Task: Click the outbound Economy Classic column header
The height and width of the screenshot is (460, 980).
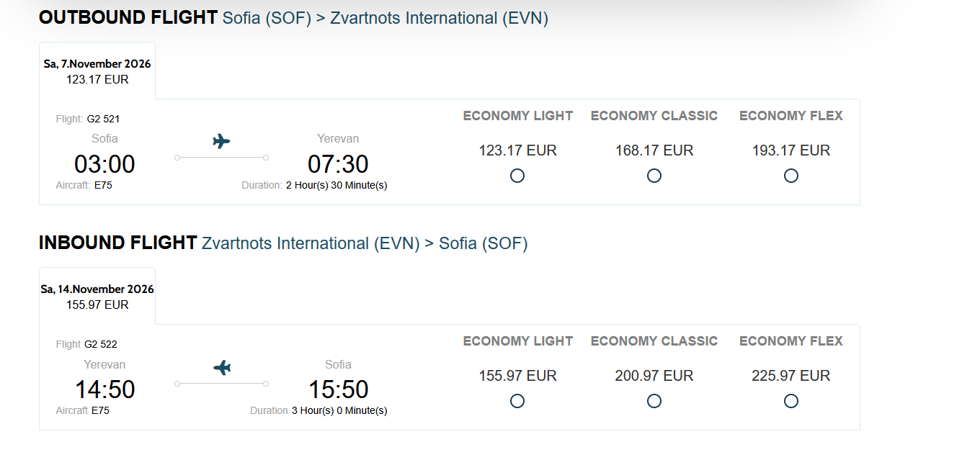Action: (x=654, y=116)
